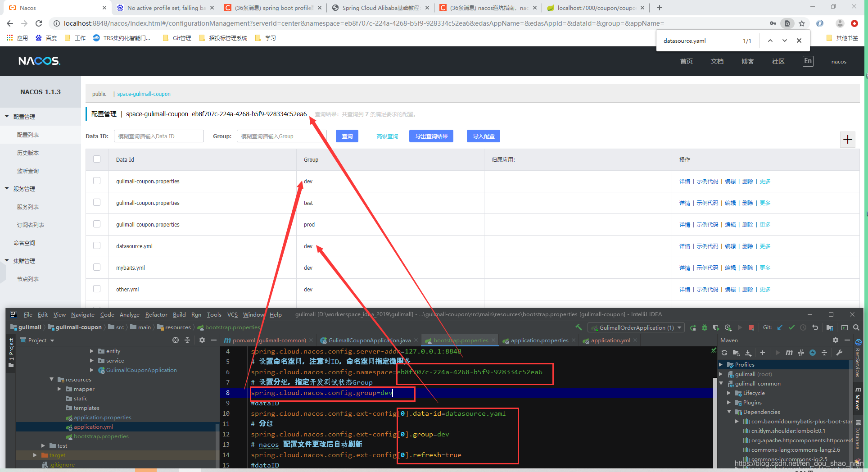
Task: Click the 查询 search button
Action: point(347,136)
